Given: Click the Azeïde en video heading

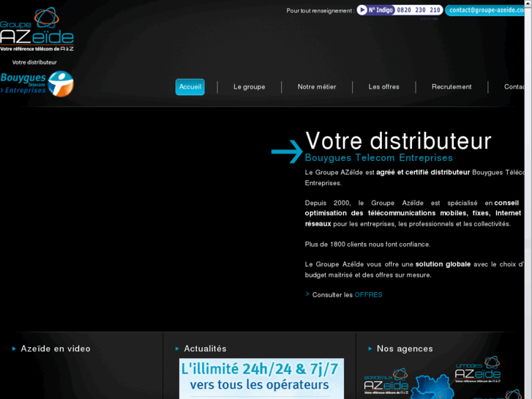Looking at the screenshot, I should 56,348.
